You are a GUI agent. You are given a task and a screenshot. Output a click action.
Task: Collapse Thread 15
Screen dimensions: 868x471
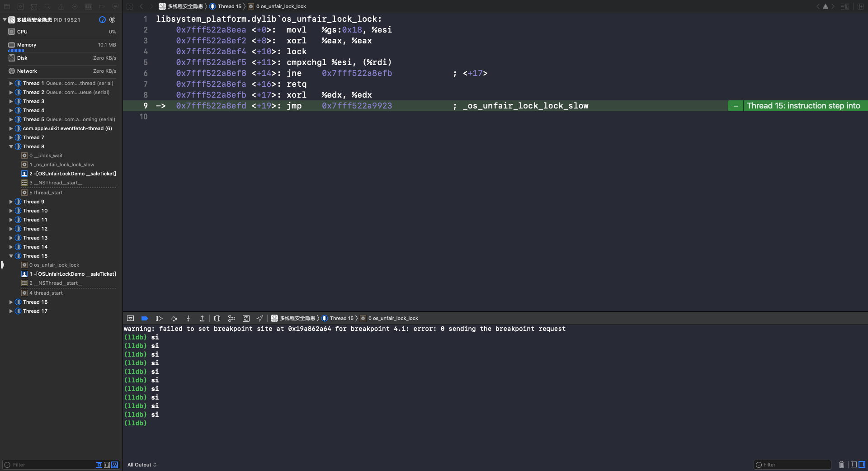pyautogui.click(x=11, y=256)
